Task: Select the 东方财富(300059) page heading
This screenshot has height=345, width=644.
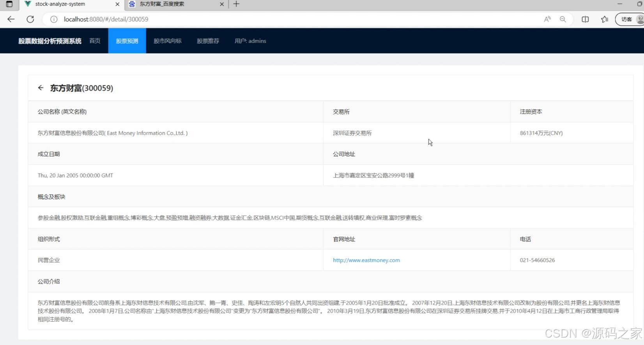Action: click(81, 88)
